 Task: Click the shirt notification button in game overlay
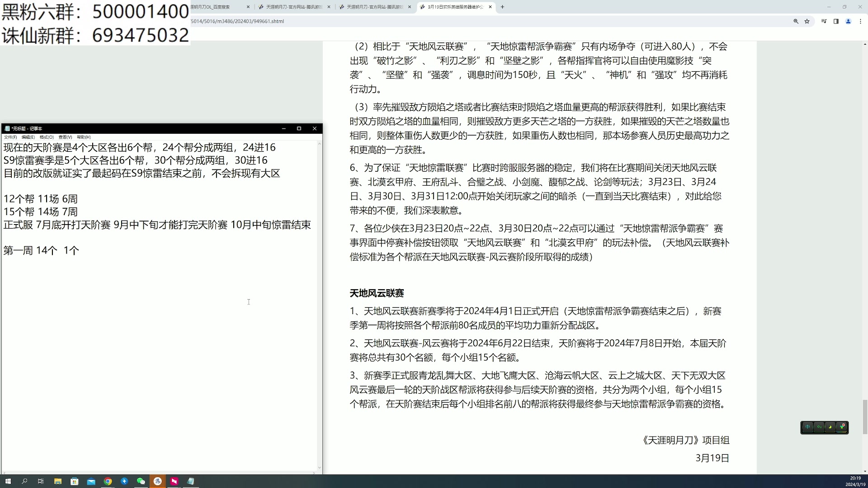tap(841, 427)
